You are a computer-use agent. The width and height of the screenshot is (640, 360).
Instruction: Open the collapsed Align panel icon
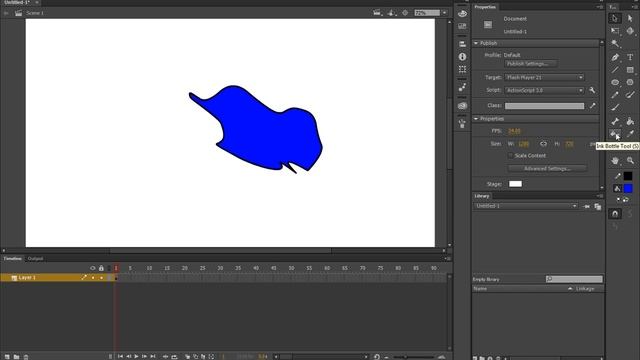click(x=462, y=44)
